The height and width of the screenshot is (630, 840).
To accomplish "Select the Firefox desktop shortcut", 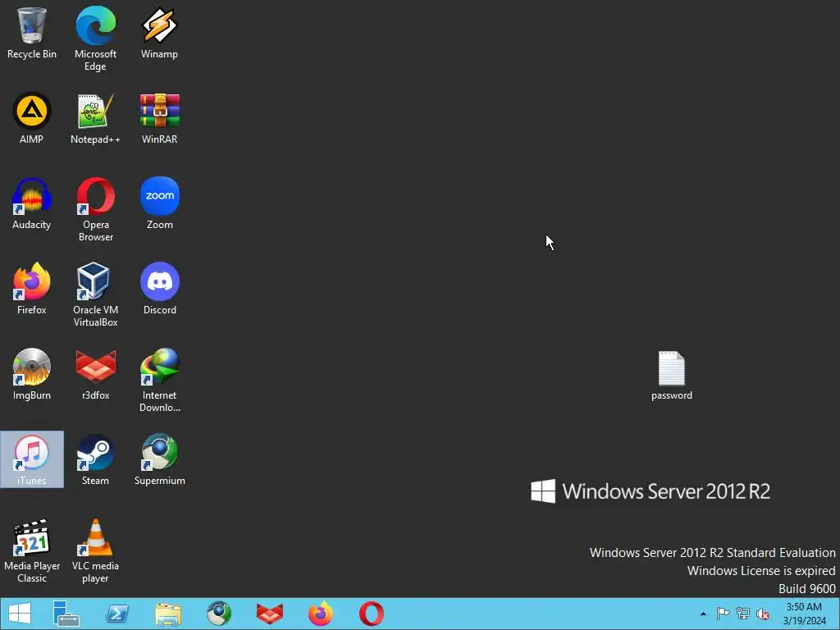I will [x=32, y=289].
